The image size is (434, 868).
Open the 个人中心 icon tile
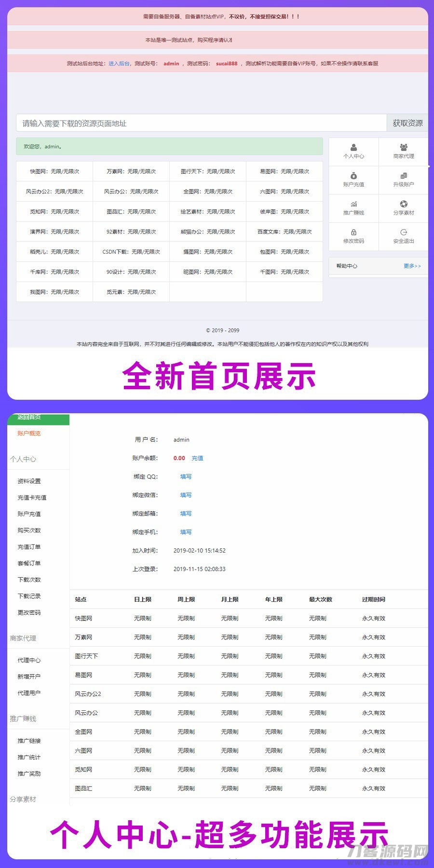(x=353, y=151)
